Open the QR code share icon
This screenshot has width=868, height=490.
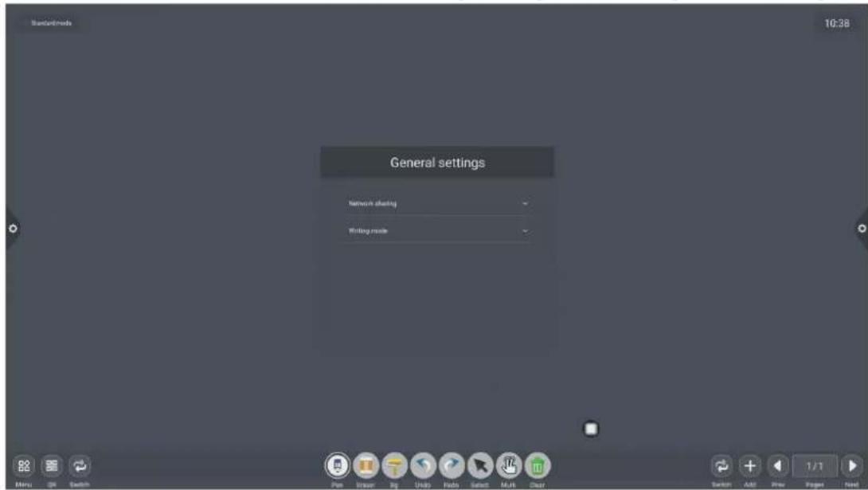click(52, 465)
